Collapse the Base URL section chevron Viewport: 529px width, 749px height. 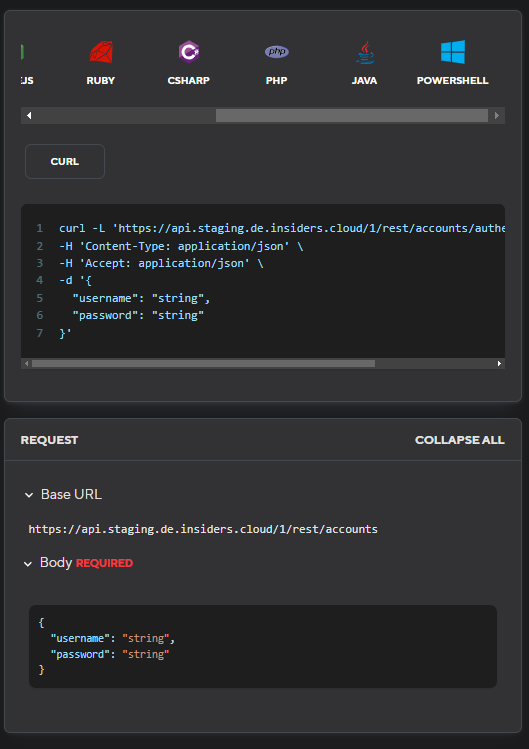pos(29,495)
